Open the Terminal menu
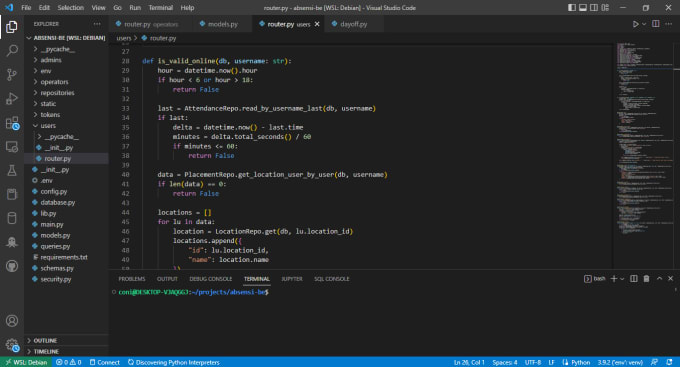The height and width of the screenshot is (367, 680). [x=160, y=7]
